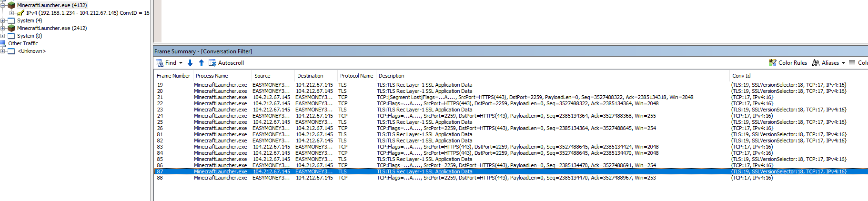The image size is (868, 201).
Task: Select frame number 86 row
Action: coord(511,165)
